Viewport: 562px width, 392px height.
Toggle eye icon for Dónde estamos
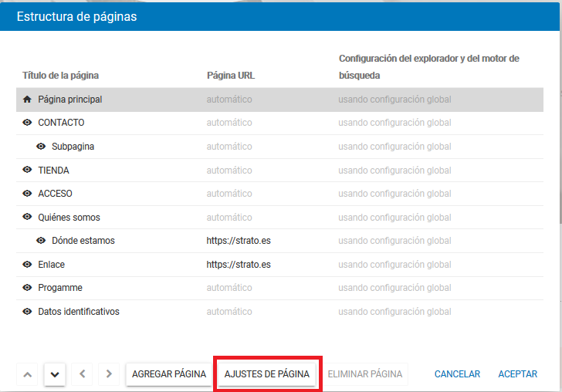pyautogui.click(x=41, y=241)
